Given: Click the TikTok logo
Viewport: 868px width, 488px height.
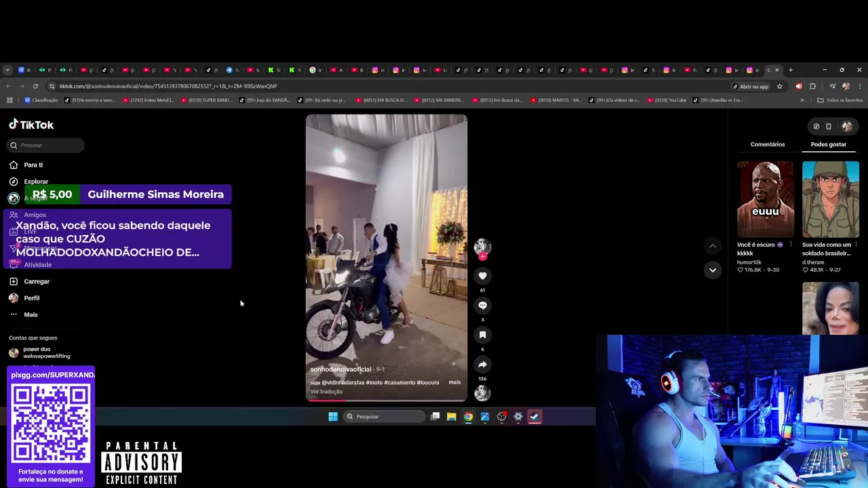Looking at the screenshot, I should click(x=31, y=125).
